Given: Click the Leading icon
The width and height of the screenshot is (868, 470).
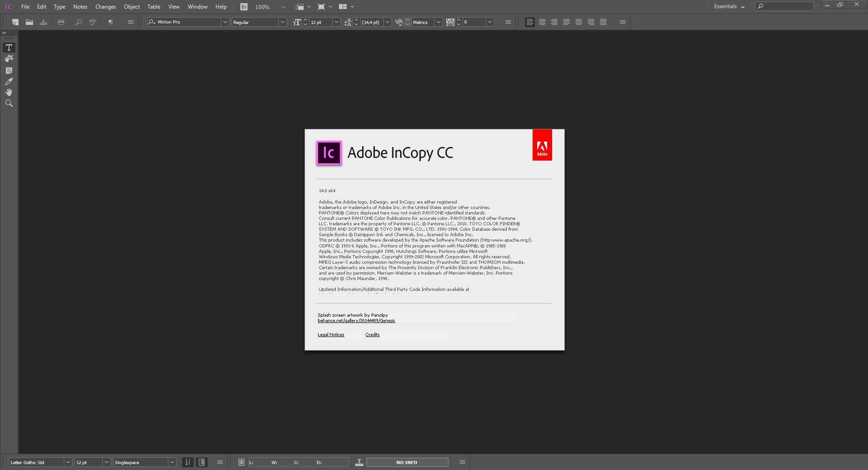Looking at the screenshot, I should tap(348, 22).
